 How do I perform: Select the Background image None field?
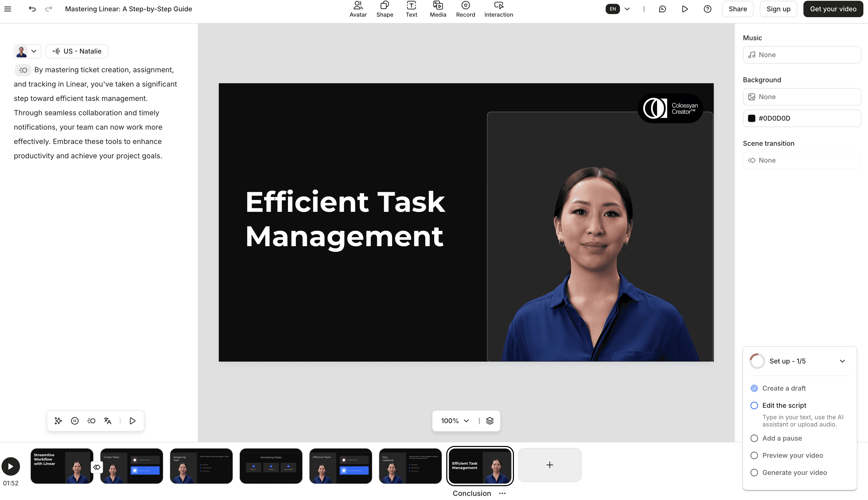click(802, 97)
